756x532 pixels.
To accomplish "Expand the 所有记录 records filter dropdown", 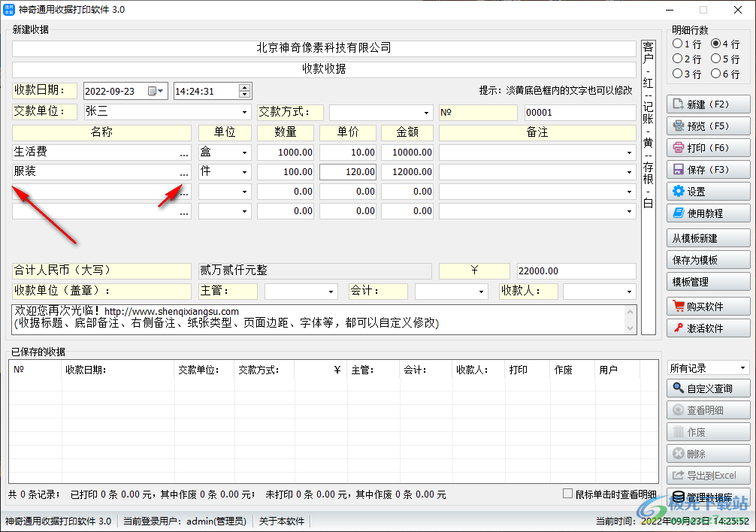I will click(x=743, y=367).
